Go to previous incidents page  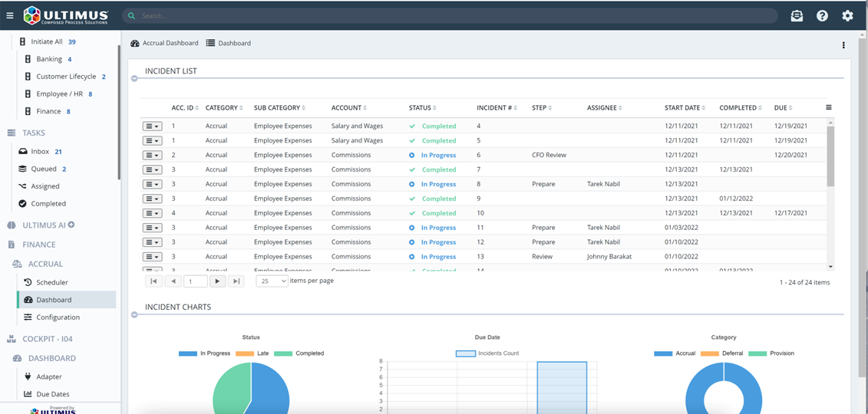[173, 281]
